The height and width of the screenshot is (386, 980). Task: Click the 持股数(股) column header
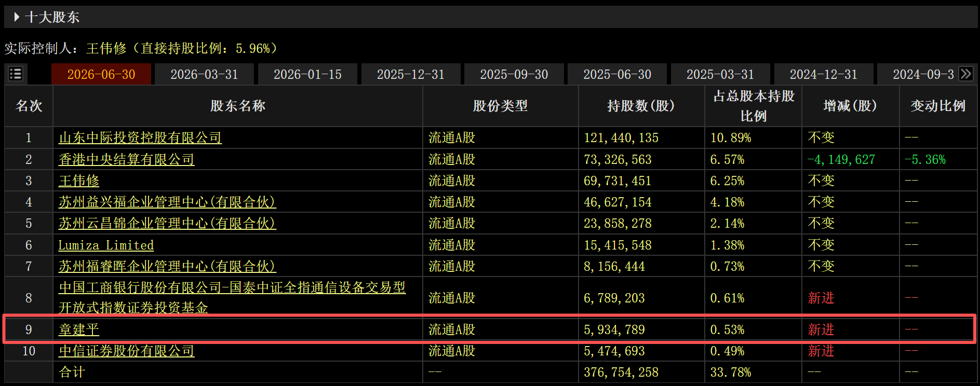(x=641, y=106)
